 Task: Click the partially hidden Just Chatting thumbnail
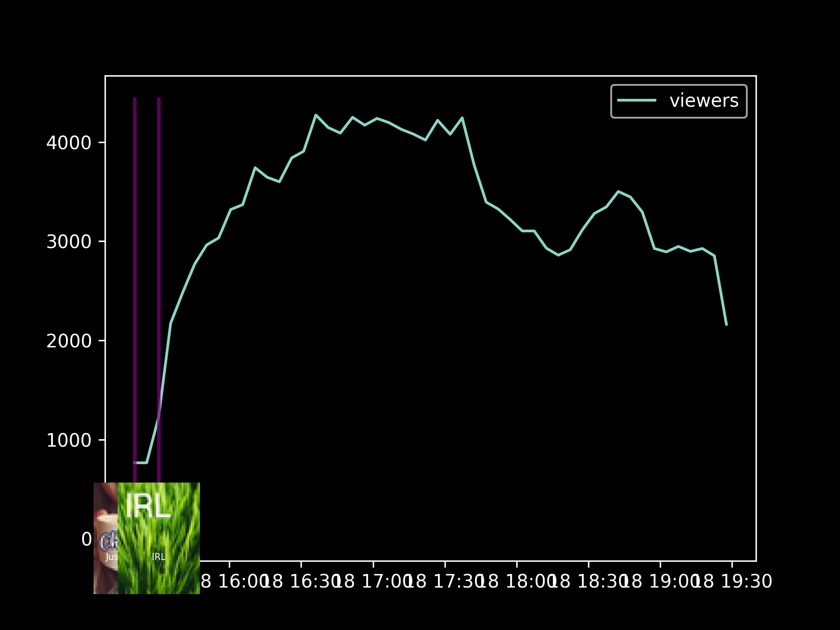(105, 538)
